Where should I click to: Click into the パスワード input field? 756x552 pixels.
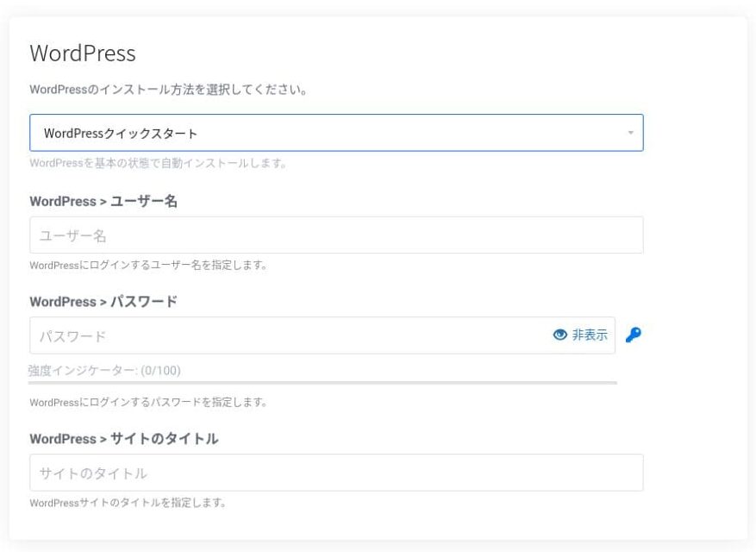(x=284, y=336)
